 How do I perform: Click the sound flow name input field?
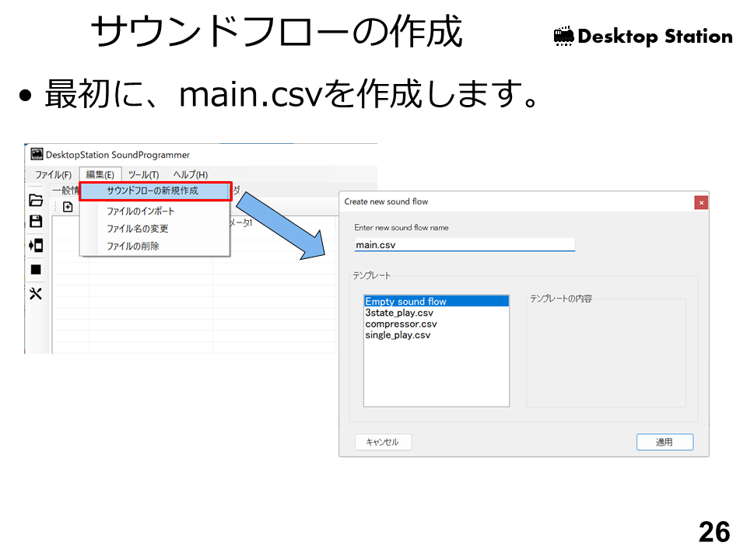(464, 245)
